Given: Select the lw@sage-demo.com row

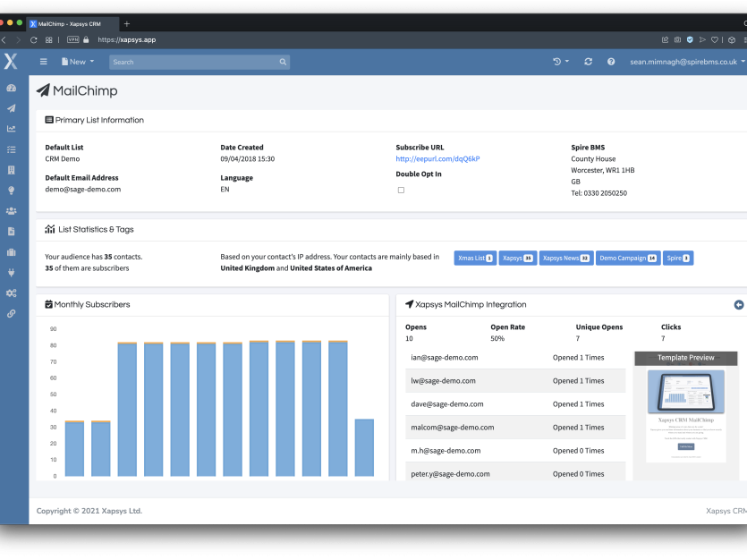Looking at the screenshot, I should (515, 381).
